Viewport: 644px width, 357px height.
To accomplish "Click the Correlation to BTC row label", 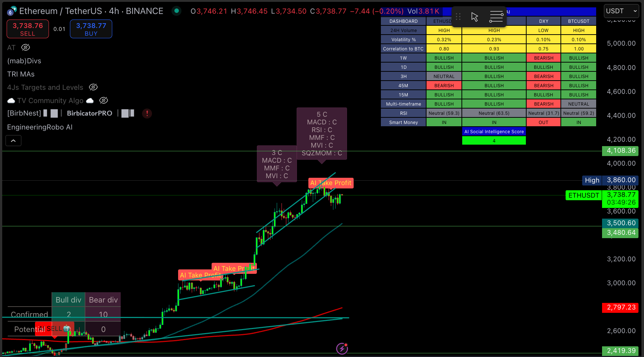I will (403, 49).
